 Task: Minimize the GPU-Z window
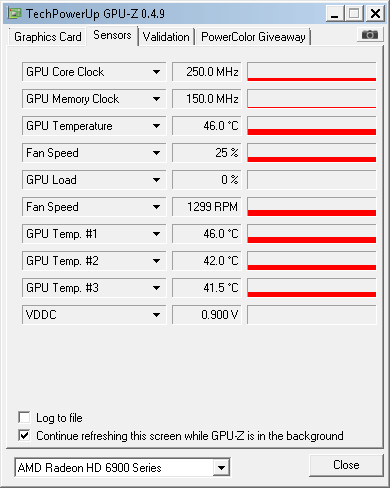point(334,14)
